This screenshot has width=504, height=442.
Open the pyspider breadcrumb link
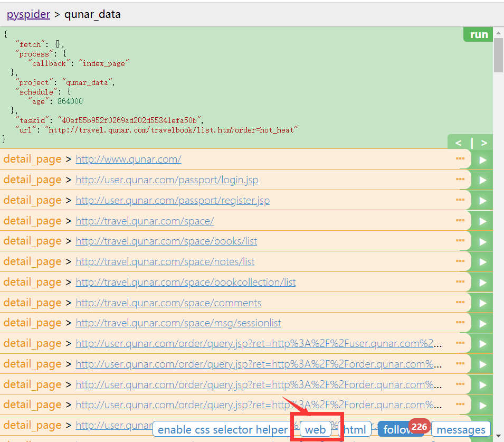coord(28,14)
